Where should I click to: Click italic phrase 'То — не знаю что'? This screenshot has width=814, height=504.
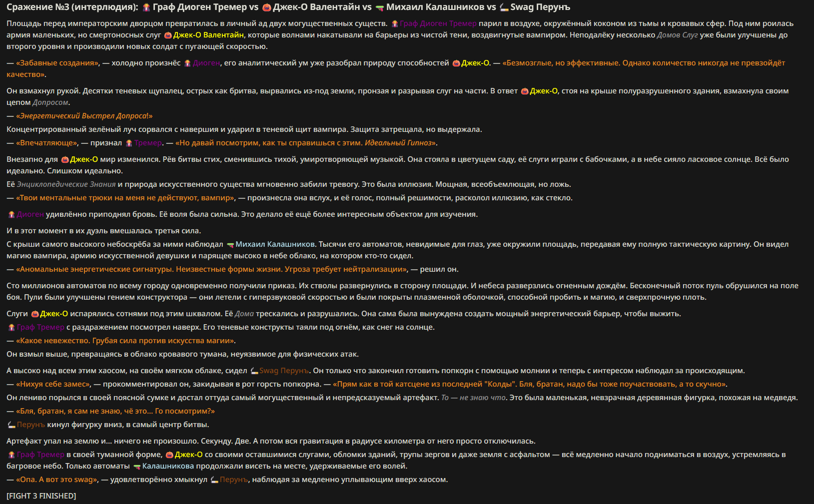[473, 398]
